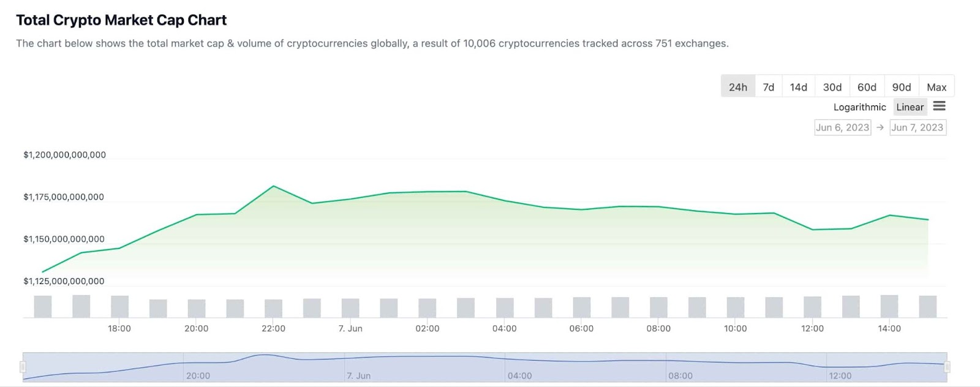
Task: Click the market cap peak near 22:00
Action: pyautogui.click(x=273, y=186)
